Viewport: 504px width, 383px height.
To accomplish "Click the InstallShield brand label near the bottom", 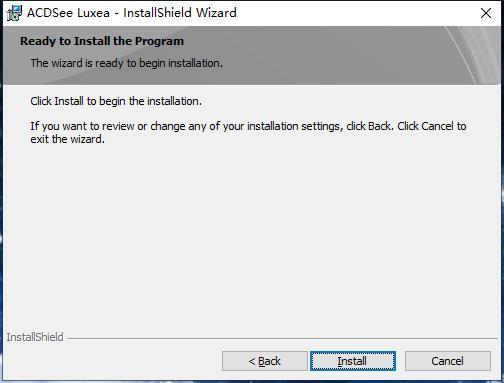I will pyautogui.click(x=35, y=337).
